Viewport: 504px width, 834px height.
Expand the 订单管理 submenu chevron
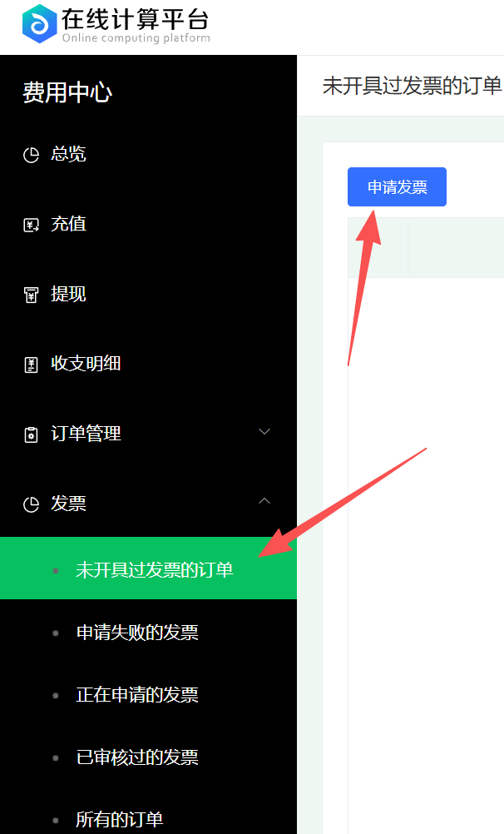click(264, 431)
